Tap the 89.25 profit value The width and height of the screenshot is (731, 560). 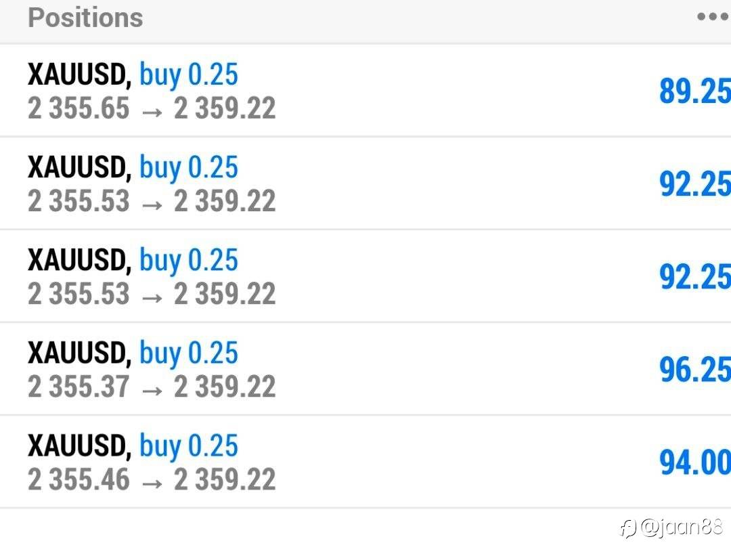coord(695,91)
